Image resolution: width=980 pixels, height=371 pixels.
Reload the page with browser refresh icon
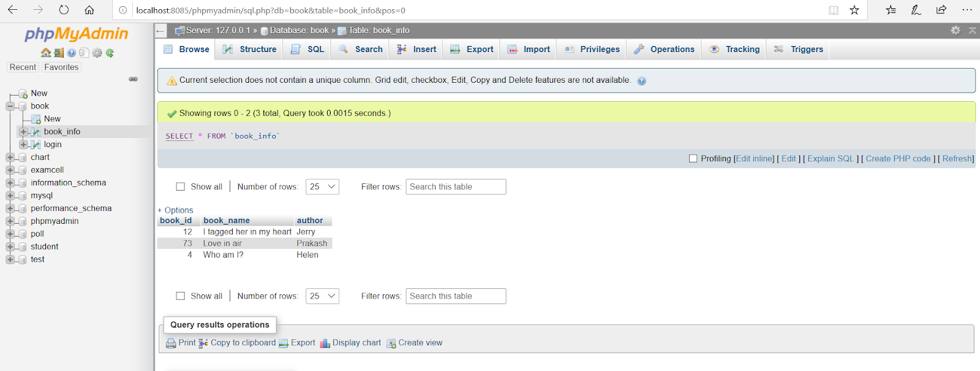coord(64,10)
